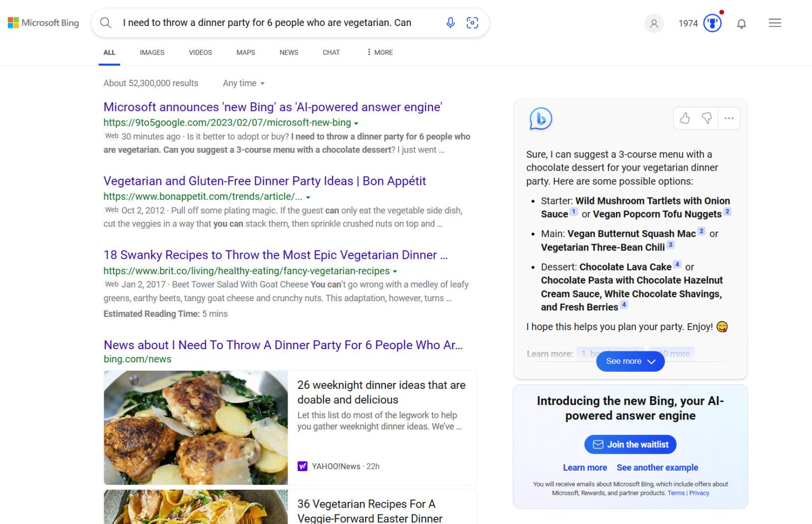Click the Microsoft Rewards medal icon

coord(712,23)
